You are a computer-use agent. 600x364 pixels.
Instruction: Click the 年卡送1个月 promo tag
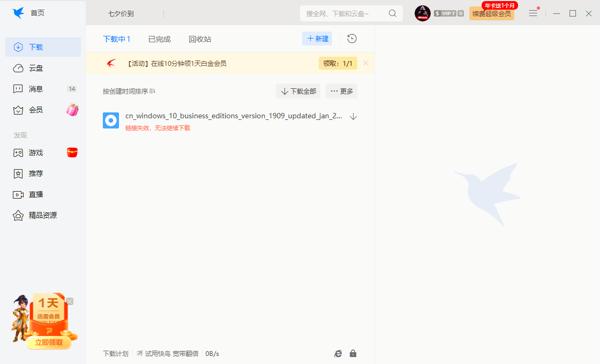click(499, 5)
